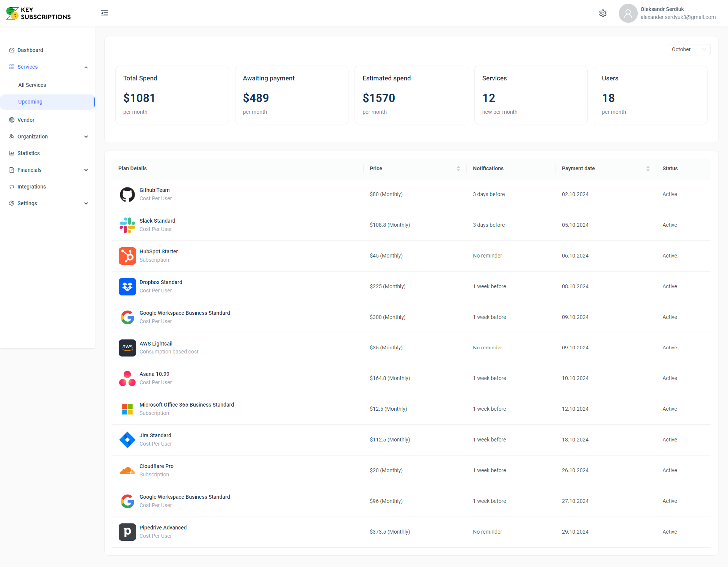
Task: Click the Pipedrive logo icon
Action: [x=127, y=532]
